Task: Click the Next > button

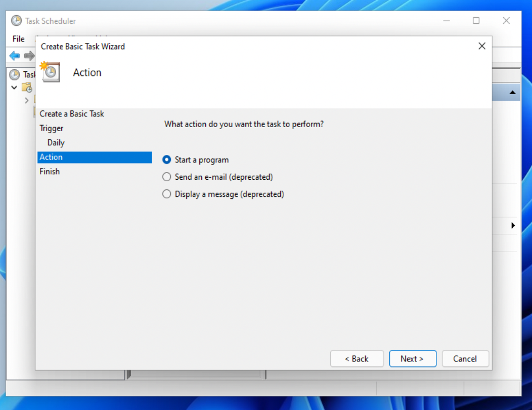Action: (412, 359)
